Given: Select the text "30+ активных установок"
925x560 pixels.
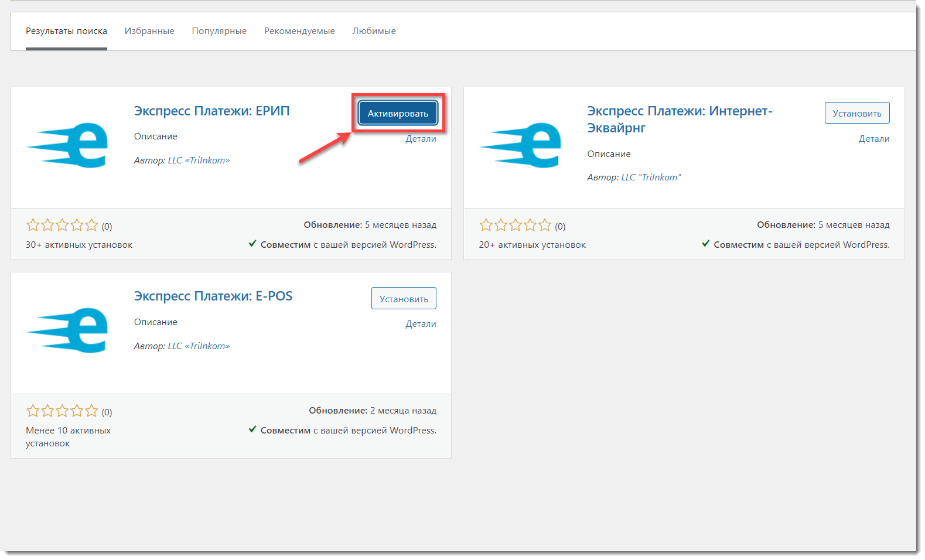Looking at the screenshot, I should [79, 245].
